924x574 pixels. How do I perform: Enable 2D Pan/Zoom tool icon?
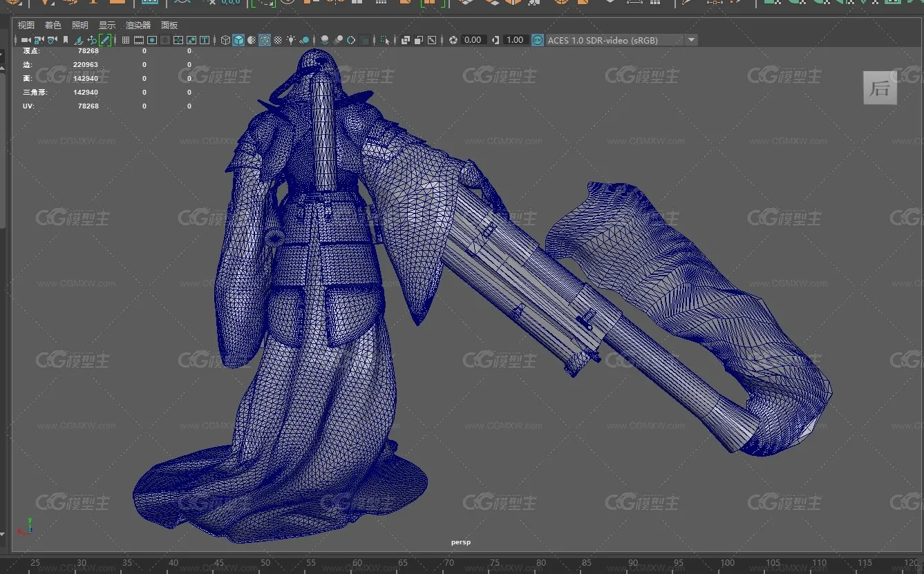pyautogui.click(x=92, y=40)
